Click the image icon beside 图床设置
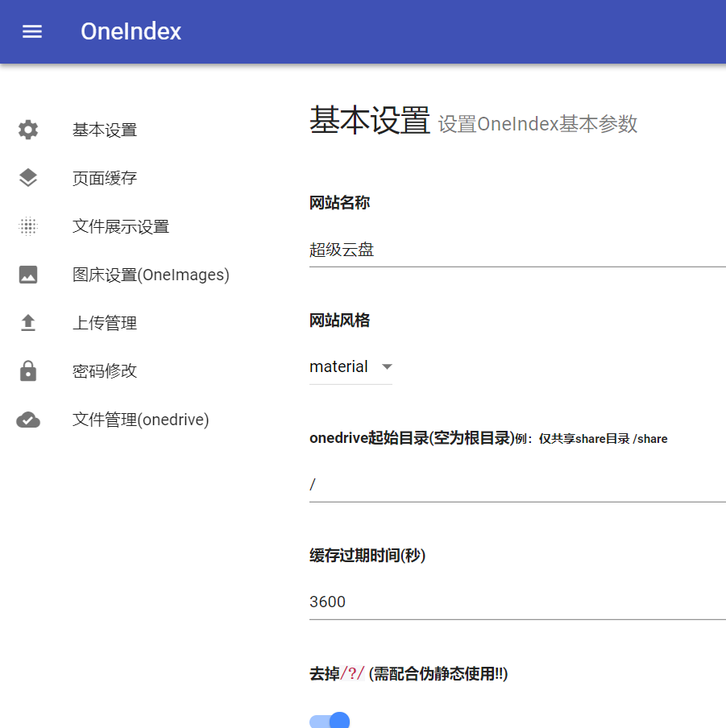Screen dimensions: 726x728 click(28, 275)
